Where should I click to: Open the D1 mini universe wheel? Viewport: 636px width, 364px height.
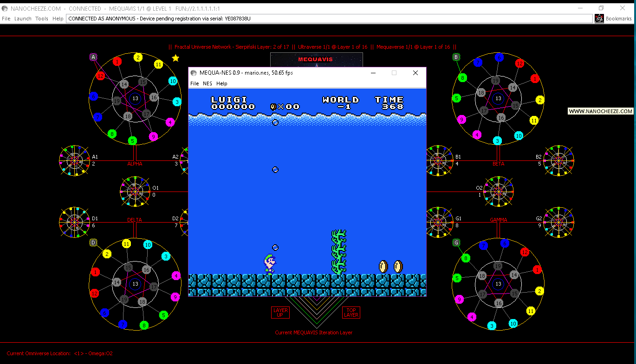(74, 222)
